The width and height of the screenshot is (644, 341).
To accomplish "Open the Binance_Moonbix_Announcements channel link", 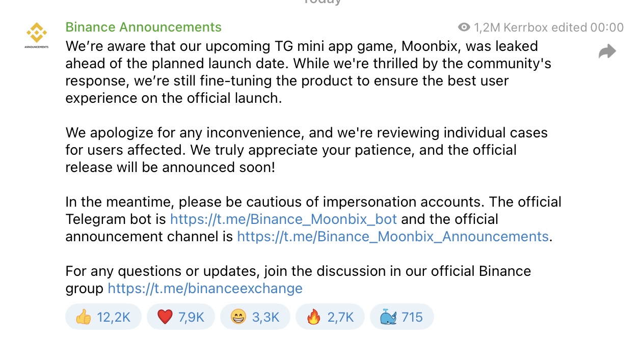I will (392, 237).
